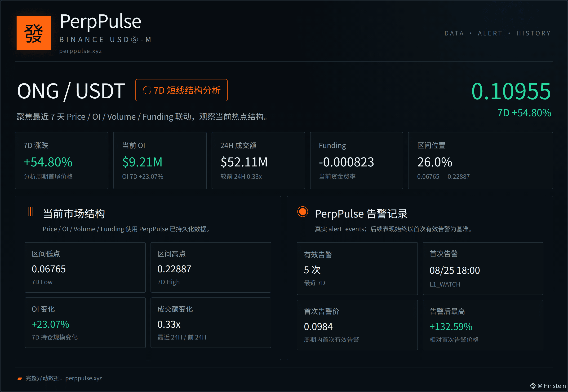Select the +132.59% value in the 告警后最高 card
Viewport: 568px width, 392px height.
(x=451, y=327)
